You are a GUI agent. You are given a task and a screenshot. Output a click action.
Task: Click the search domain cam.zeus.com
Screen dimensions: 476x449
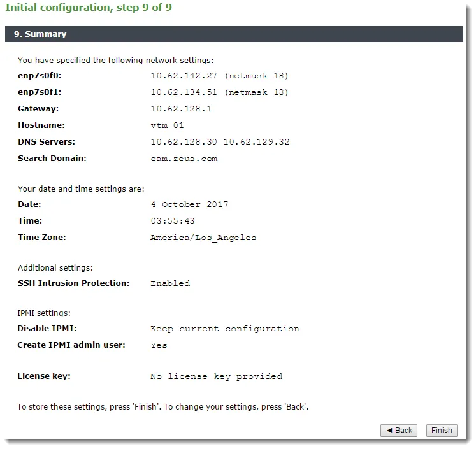pyautogui.click(x=184, y=159)
